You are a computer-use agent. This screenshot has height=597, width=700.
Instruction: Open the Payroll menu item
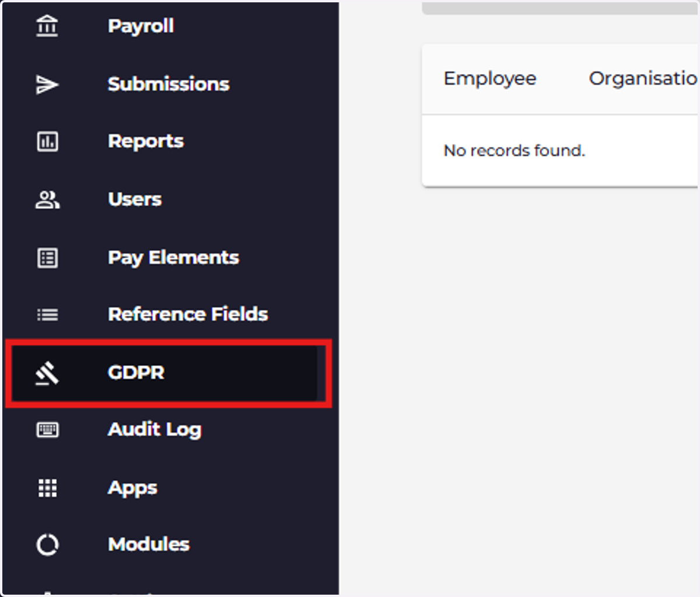[141, 26]
